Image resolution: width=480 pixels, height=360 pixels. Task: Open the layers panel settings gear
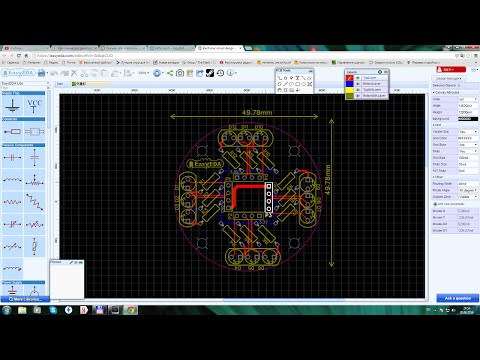(x=380, y=72)
